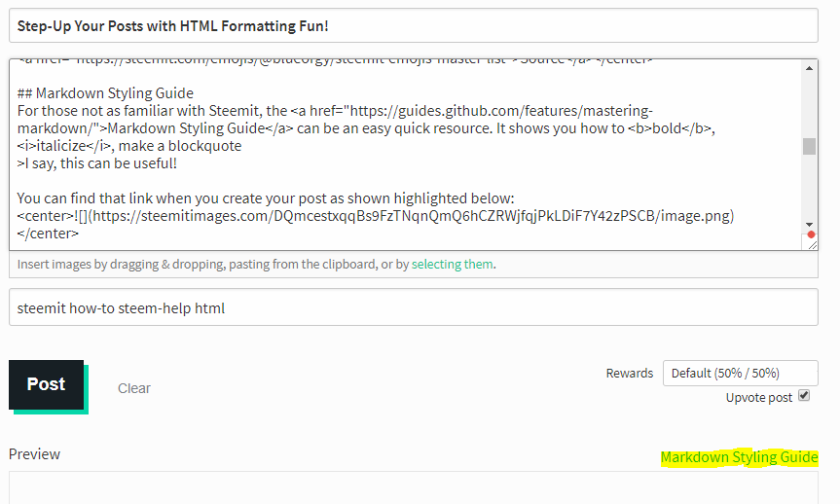Screen dimensions: 840x504
Task: Toggle the Upvote post checkbox
Action: click(804, 395)
